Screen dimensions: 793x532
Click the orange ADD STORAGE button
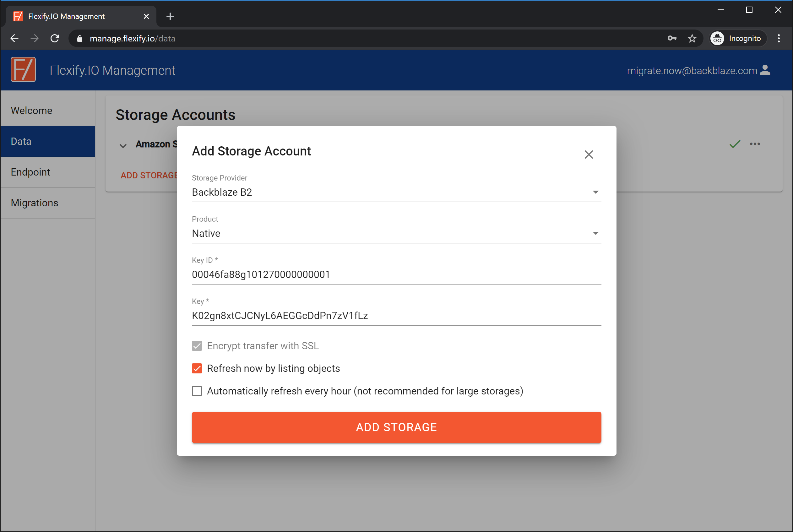coord(396,427)
